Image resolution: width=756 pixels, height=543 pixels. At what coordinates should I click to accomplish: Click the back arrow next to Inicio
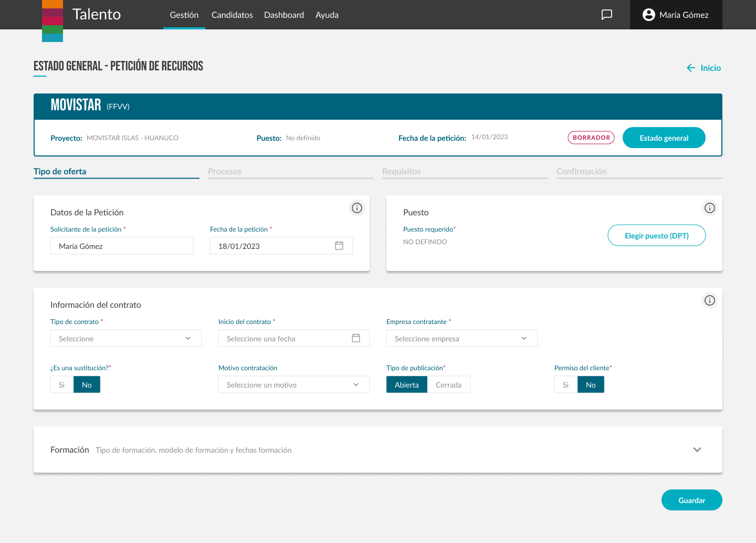pyautogui.click(x=691, y=68)
